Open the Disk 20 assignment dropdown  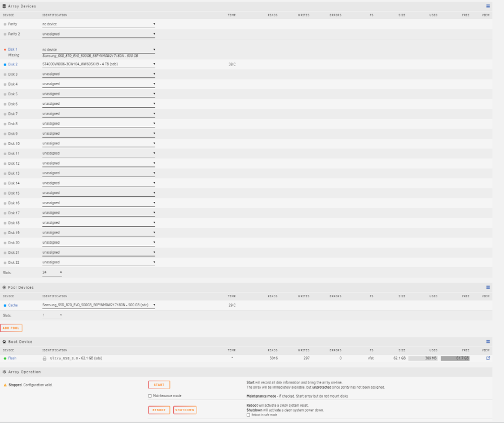coord(99,243)
